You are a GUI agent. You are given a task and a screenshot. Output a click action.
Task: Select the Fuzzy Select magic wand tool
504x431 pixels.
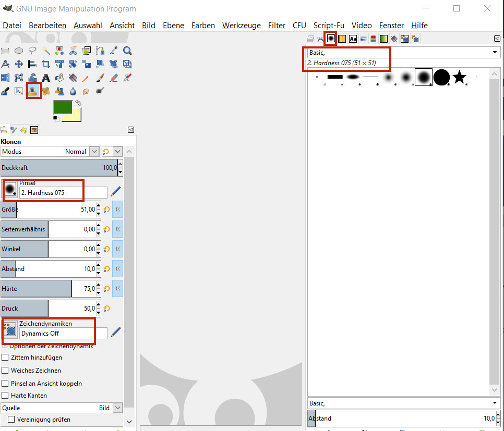coord(46,51)
